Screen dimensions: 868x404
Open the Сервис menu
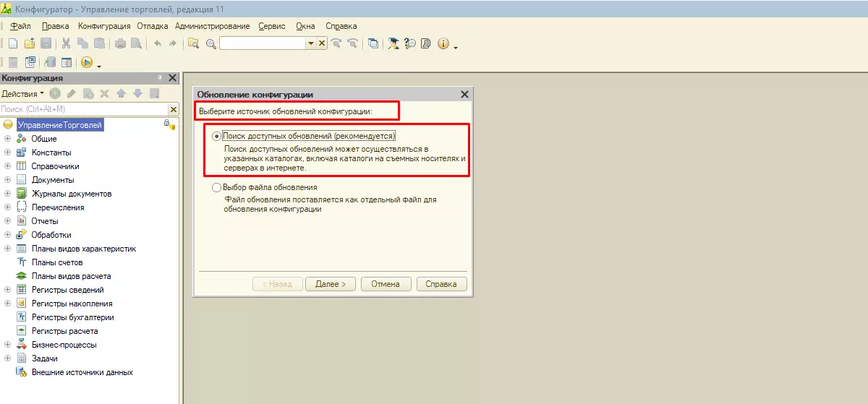coord(271,26)
